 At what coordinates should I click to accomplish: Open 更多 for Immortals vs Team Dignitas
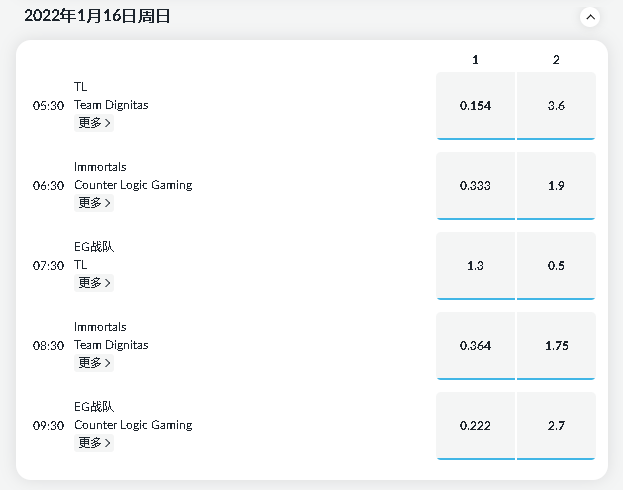coord(94,362)
